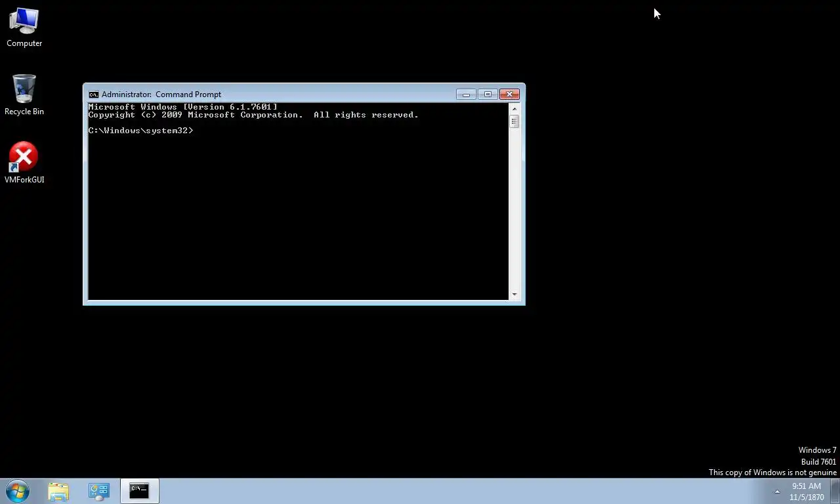Select the VMForkGUI desktop shortcut

24,163
